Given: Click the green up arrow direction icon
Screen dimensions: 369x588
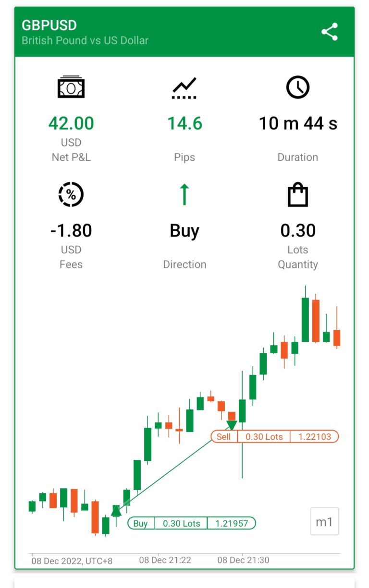Looking at the screenshot, I should [184, 194].
